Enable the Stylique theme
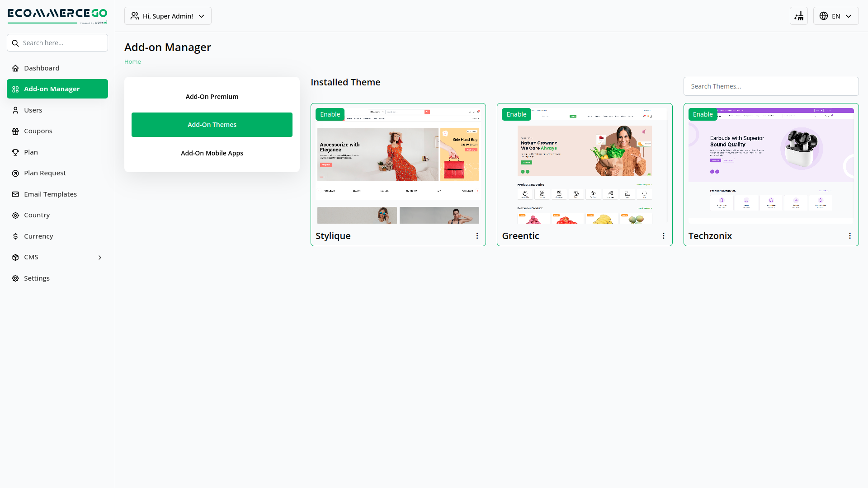 (x=330, y=114)
